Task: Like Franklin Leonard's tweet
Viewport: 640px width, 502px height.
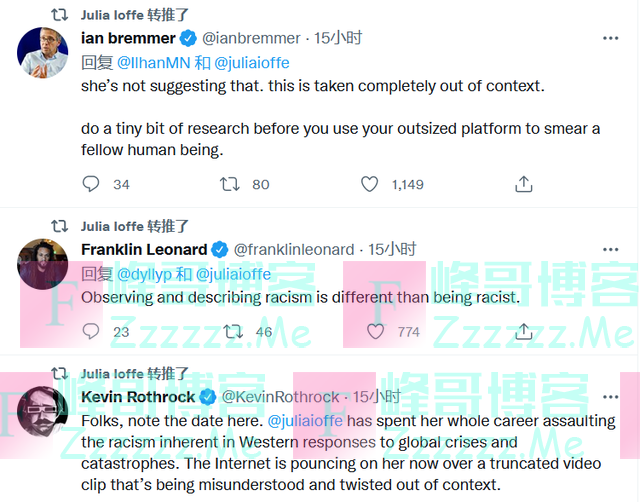Action: click(375, 331)
